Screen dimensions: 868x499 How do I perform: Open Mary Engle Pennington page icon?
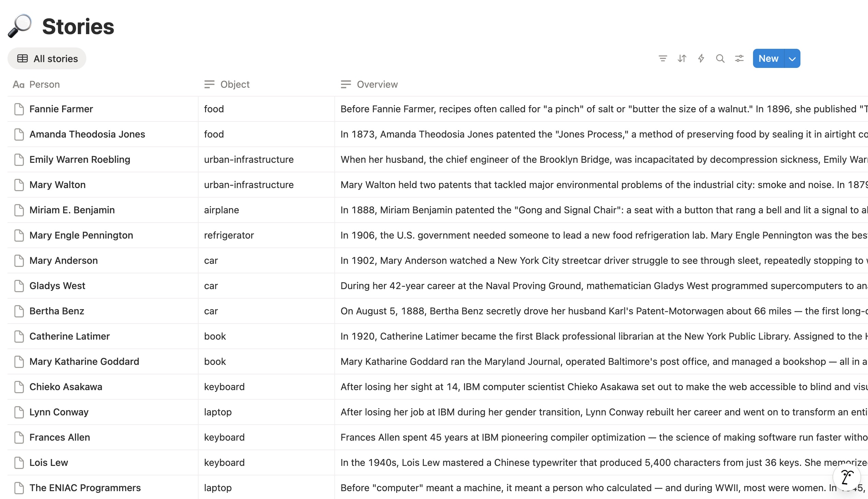click(19, 236)
